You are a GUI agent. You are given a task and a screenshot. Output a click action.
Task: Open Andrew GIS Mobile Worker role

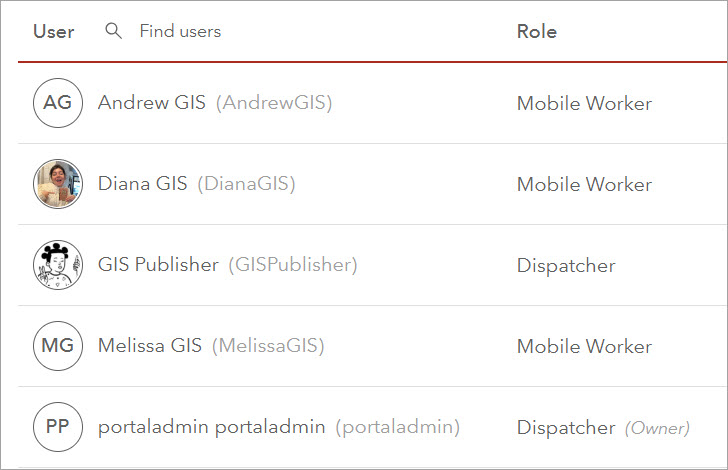(584, 103)
